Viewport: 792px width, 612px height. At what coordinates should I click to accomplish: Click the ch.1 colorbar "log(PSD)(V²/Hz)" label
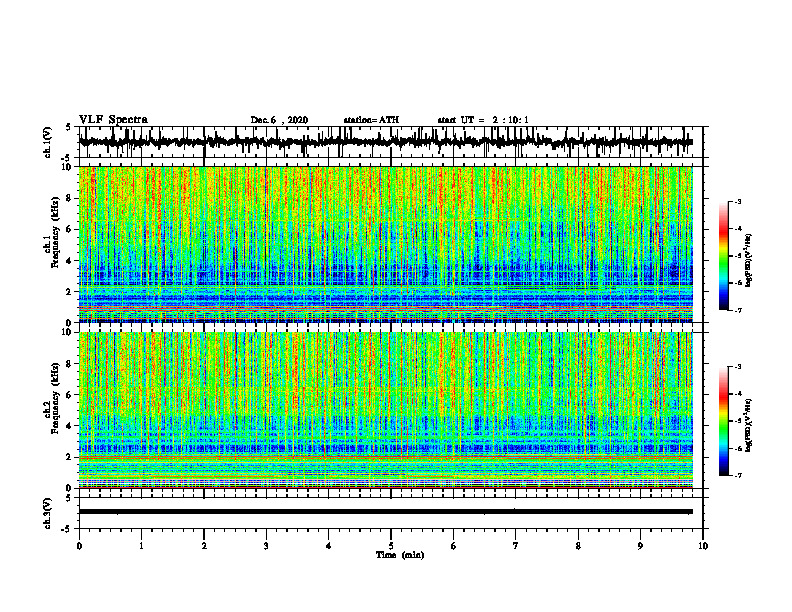[749, 261]
